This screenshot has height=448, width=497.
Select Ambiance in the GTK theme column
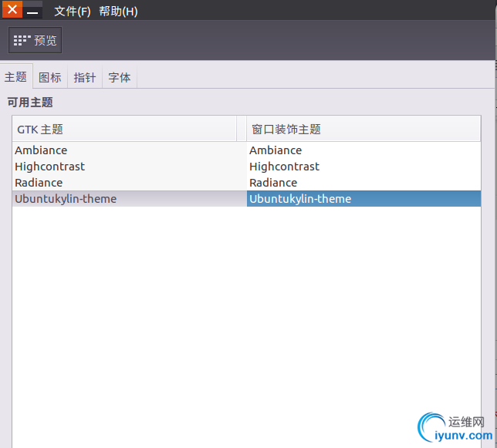click(x=130, y=150)
